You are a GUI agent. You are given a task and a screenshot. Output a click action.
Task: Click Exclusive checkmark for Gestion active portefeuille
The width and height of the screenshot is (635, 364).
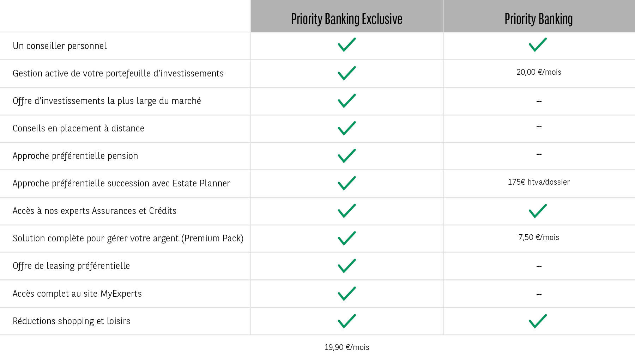347,73
